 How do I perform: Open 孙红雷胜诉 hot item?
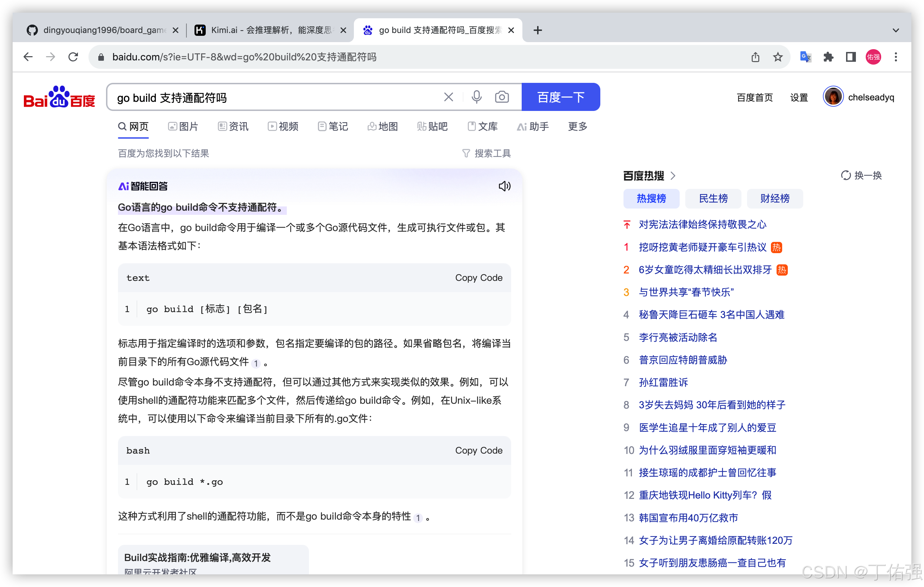tap(663, 383)
